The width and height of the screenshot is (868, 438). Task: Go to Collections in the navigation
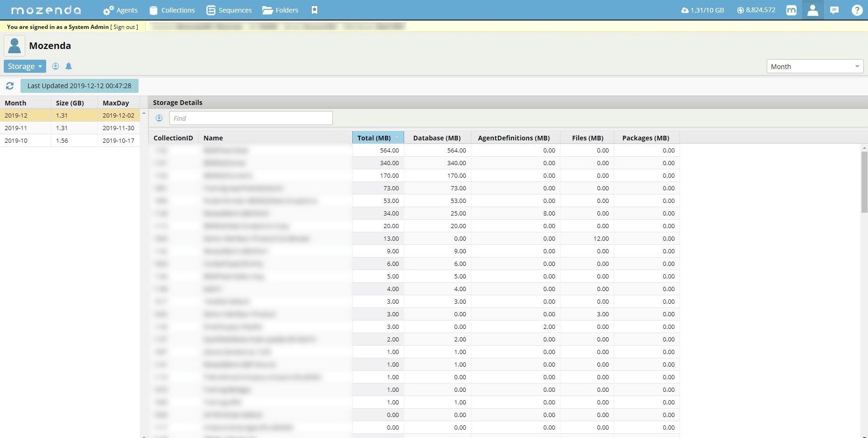[x=172, y=10]
